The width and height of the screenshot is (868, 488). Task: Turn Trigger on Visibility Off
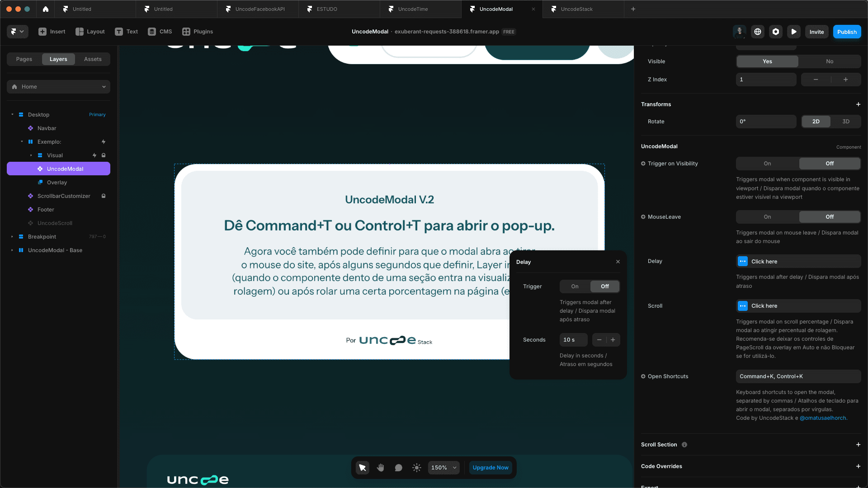click(x=830, y=164)
